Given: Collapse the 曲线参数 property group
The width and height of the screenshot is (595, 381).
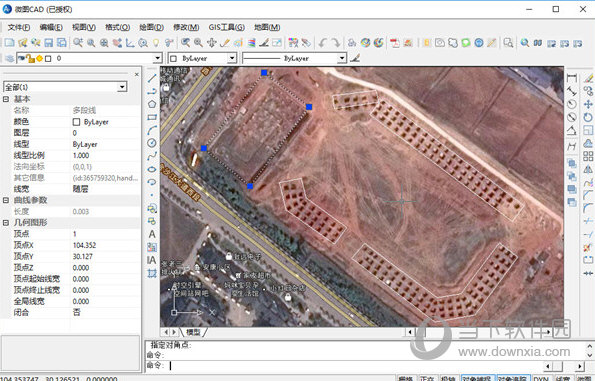Looking at the screenshot, I should pyautogui.click(x=6, y=200).
